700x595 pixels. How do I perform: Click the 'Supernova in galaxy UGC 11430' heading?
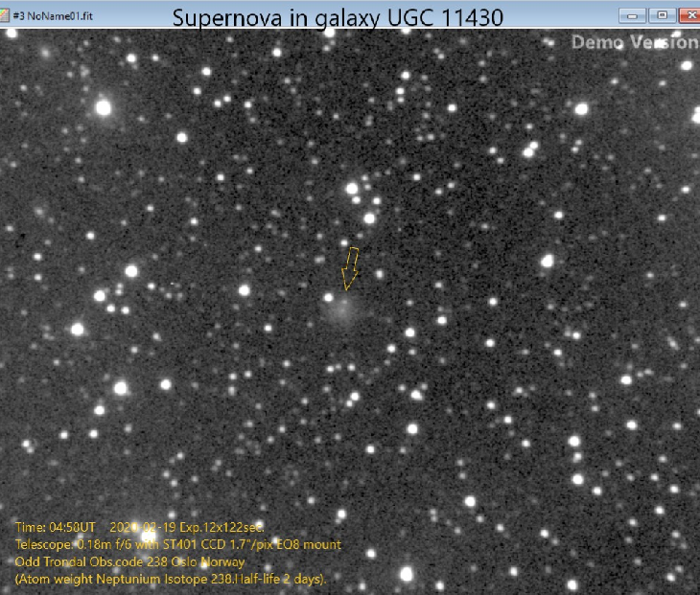(x=338, y=16)
